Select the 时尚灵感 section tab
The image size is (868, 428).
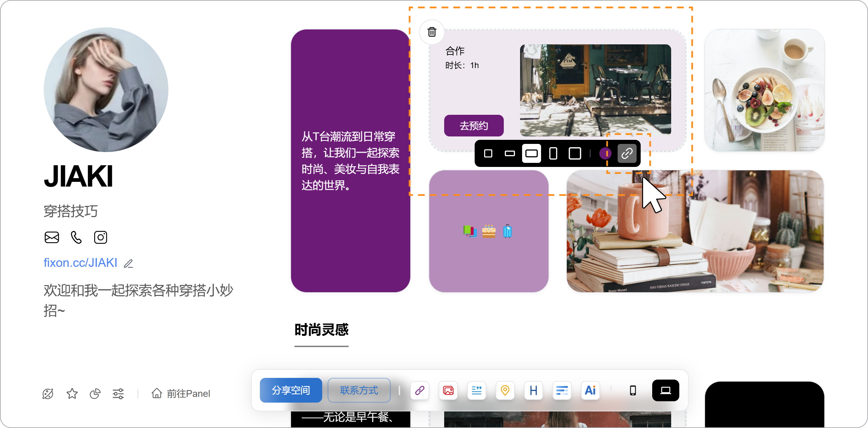coord(321,330)
